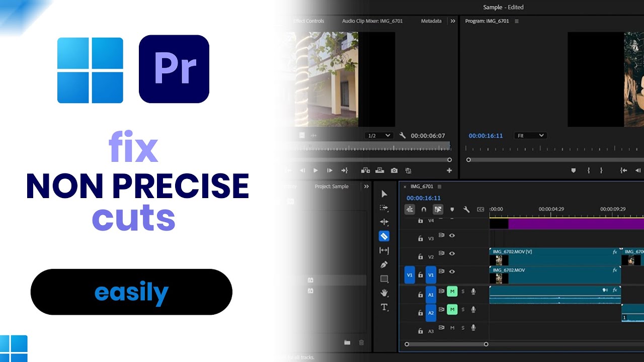Toggle Snap in timeline
This screenshot has height=362, width=644.
pyautogui.click(x=424, y=209)
